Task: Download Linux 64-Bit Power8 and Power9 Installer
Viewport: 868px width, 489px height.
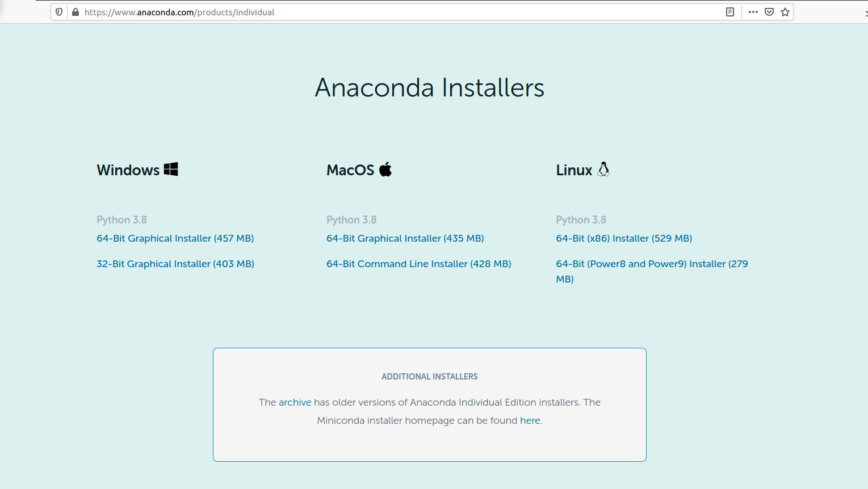Action: (x=652, y=271)
